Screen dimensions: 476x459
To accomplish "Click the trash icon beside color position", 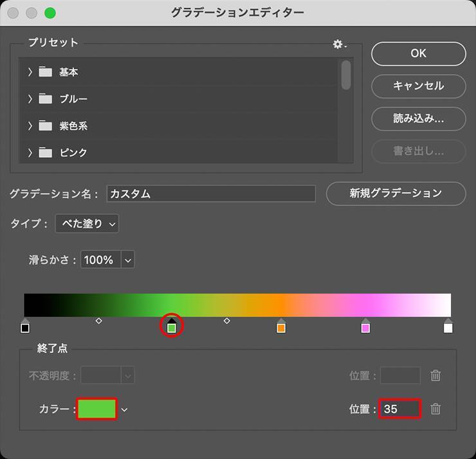I will pyautogui.click(x=435, y=409).
